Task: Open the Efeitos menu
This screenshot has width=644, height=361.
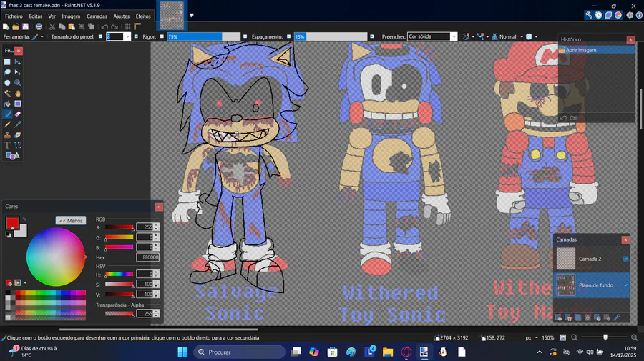Action: click(x=143, y=16)
